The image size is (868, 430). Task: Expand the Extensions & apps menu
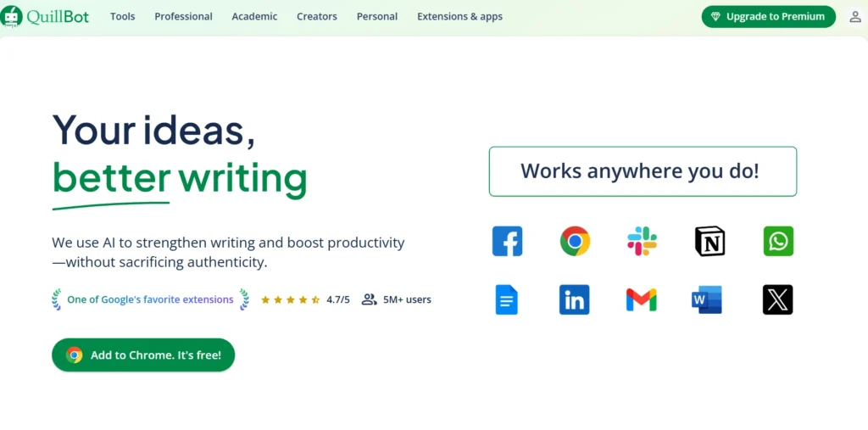[x=459, y=16]
